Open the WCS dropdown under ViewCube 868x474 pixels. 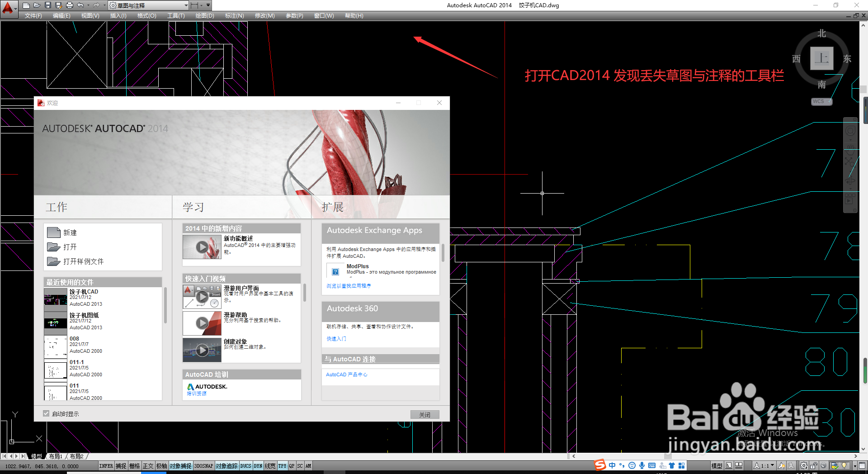[821, 101]
